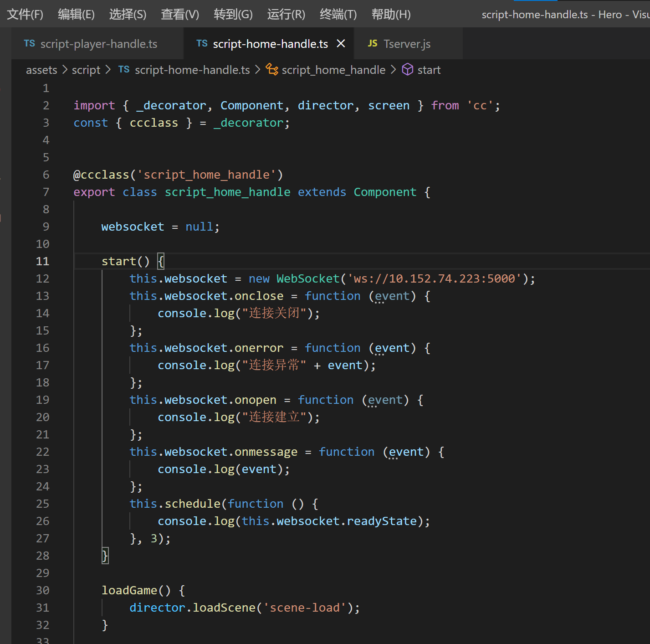Click TS icon on script-player-handle.ts tab

coord(29,43)
